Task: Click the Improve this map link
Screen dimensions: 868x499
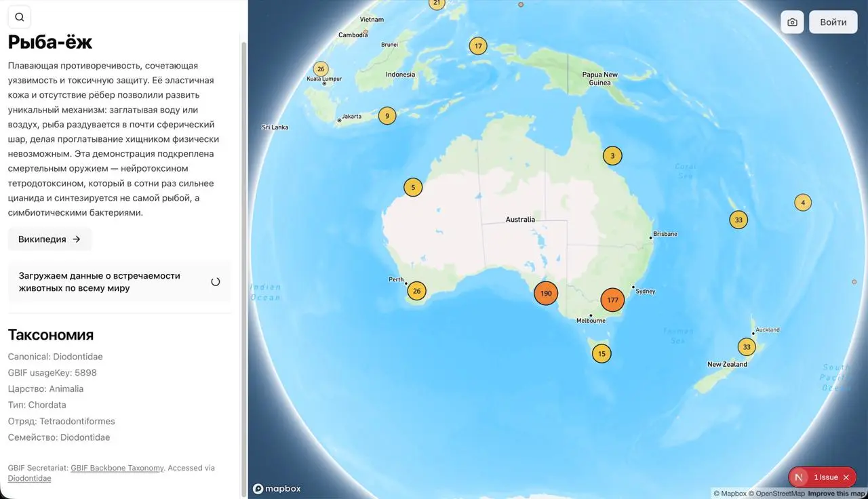Action: pos(836,494)
